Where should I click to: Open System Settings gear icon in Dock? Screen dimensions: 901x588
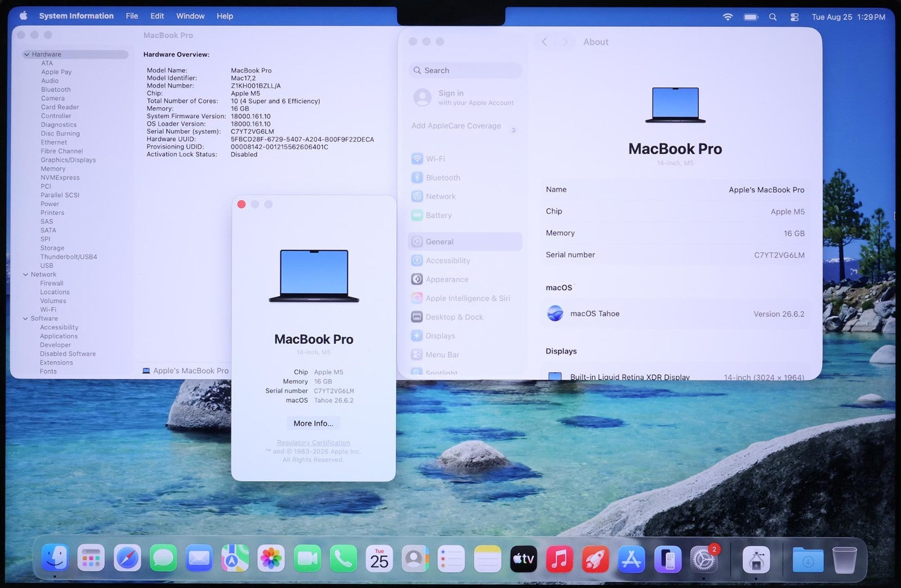tap(703, 558)
